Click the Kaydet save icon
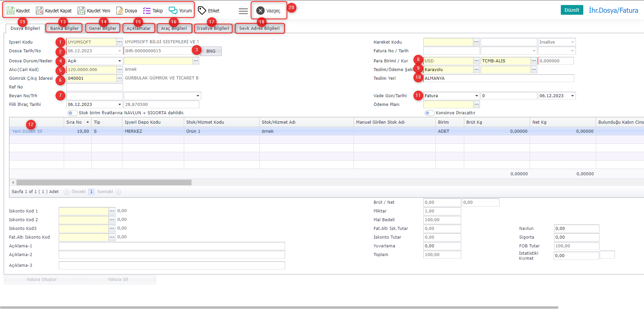 (x=10, y=11)
